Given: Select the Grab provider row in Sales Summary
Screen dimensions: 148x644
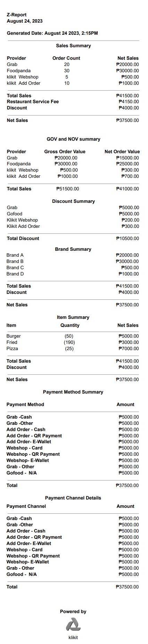Looking at the screenshot, I should (73, 64).
